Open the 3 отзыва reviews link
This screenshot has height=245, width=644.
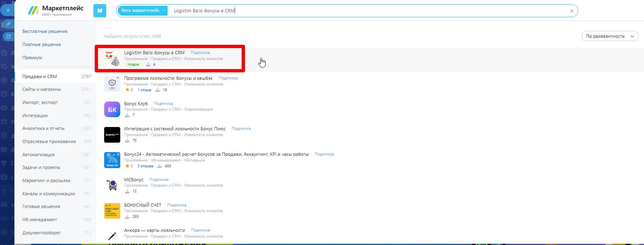145,166
